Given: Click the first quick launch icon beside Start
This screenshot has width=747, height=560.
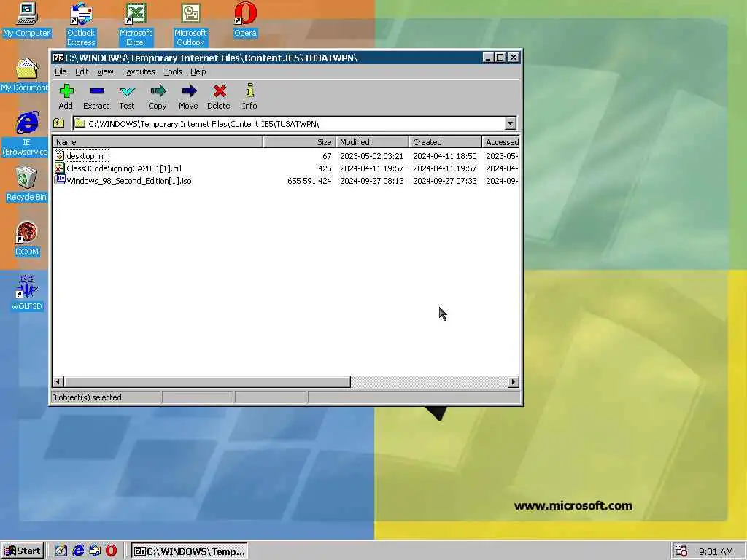Looking at the screenshot, I should (x=61, y=551).
